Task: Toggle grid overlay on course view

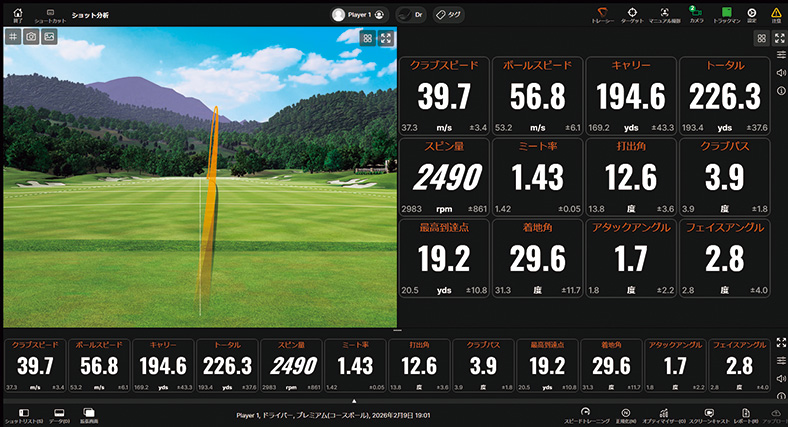Action: pyautogui.click(x=13, y=36)
